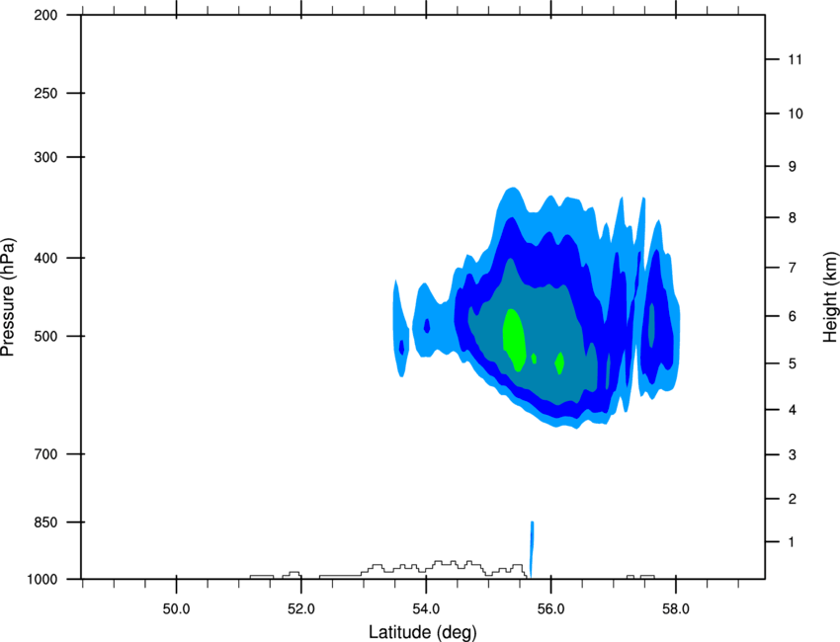Click the 500 pressure tick label
This screenshot has width=840, height=642.
coord(46,336)
